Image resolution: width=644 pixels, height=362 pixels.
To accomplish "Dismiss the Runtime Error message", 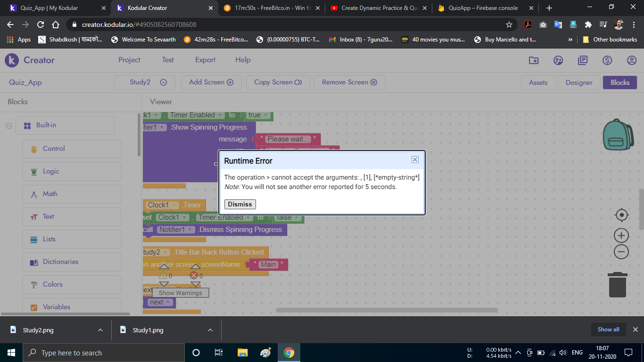I will pos(240,204).
